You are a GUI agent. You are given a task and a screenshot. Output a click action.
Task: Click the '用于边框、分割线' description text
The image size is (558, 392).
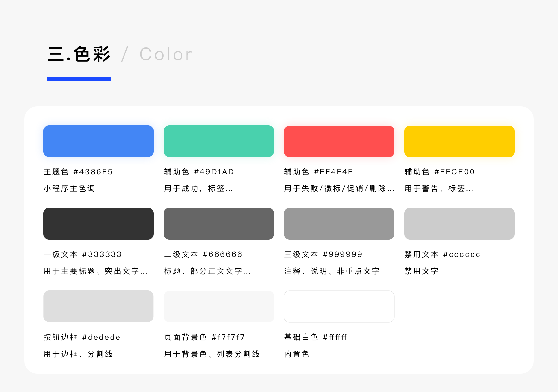pos(78,354)
